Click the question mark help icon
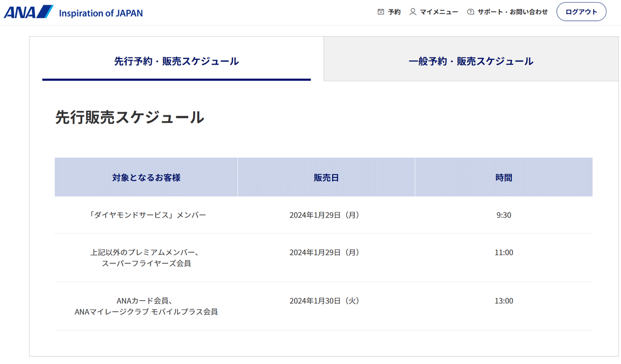Image resolution: width=621 pixels, height=364 pixels. point(470,11)
